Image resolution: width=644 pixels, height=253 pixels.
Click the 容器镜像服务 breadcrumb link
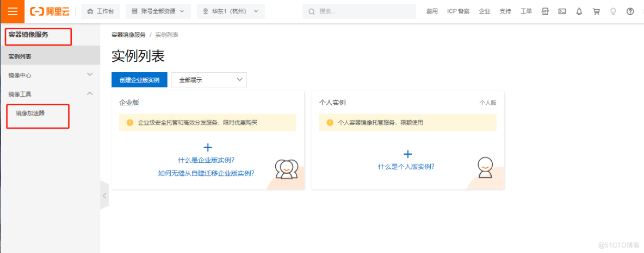pos(128,35)
